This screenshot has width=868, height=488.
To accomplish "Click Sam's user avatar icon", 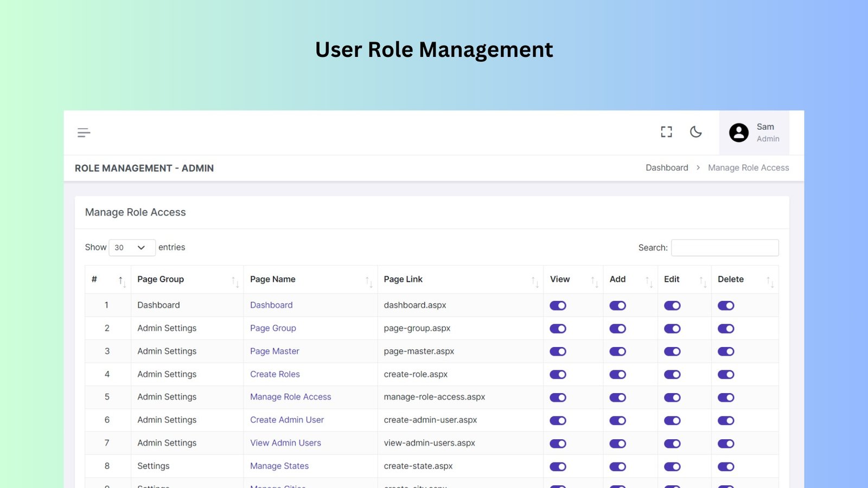I will [738, 132].
